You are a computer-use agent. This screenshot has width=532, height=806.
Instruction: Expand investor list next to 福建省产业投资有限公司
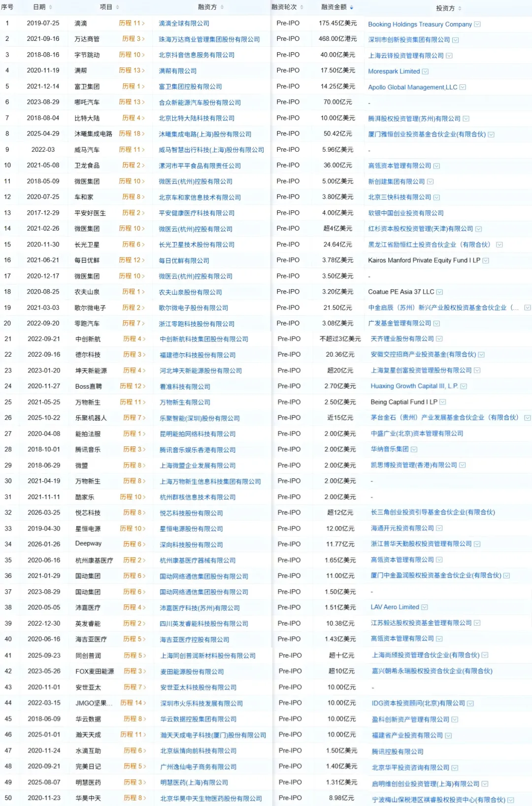point(448,736)
